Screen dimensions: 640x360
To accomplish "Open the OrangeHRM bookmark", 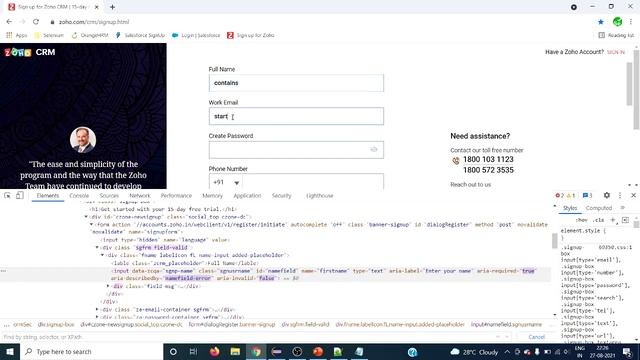I will [x=90, y=36].
